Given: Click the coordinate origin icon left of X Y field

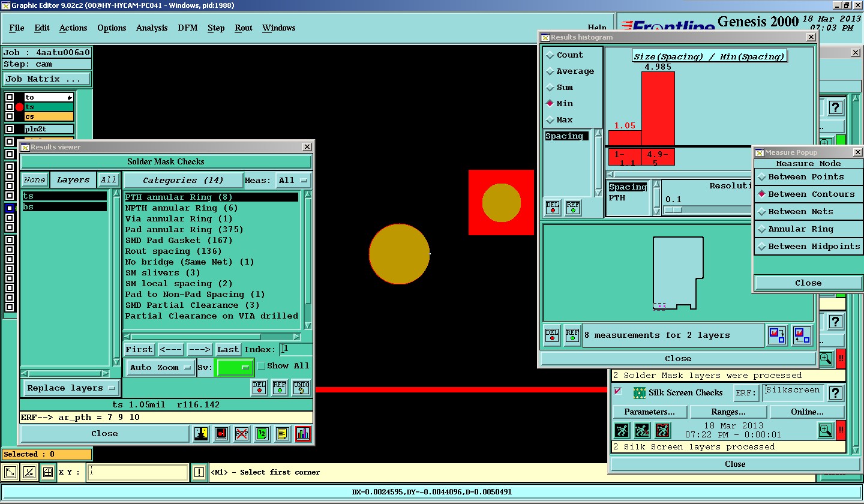Looking at the screenshot, I should 29,473.
